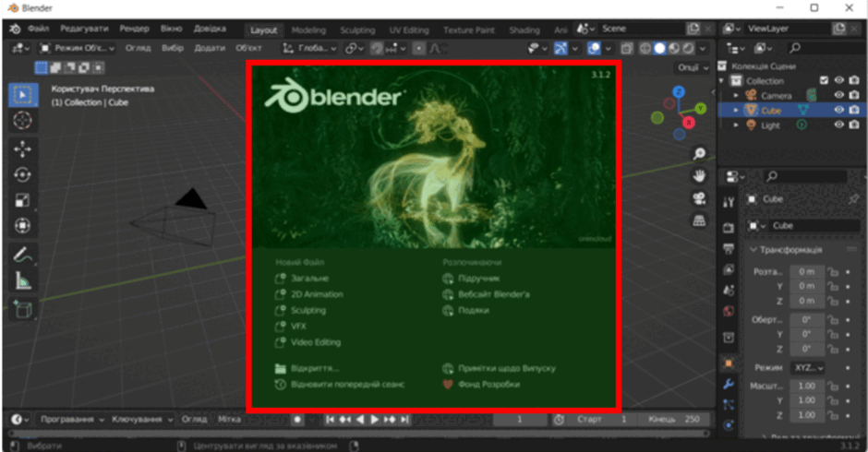Select the Move tool in the toolbar

23,149
